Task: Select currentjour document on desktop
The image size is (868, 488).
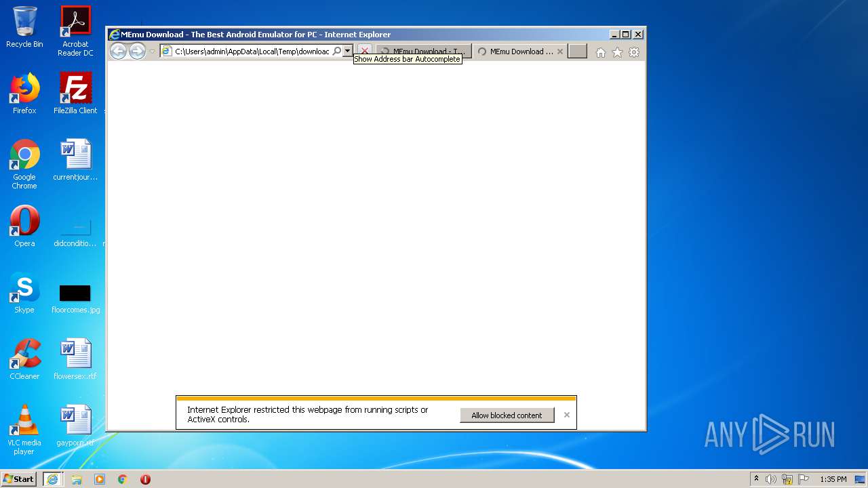Action: point(75,160)
